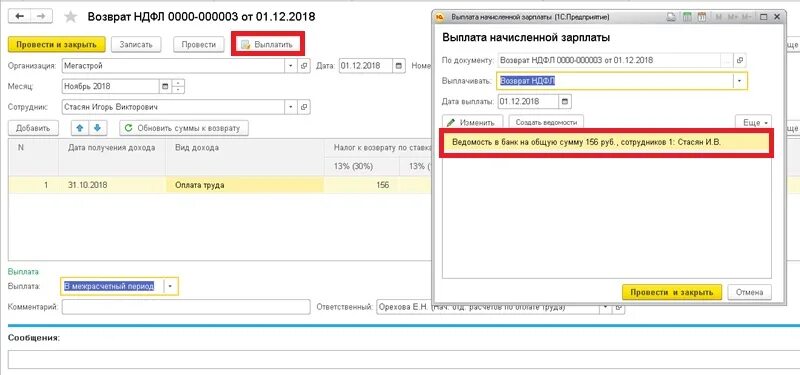Open calendar for Дата выплаты in dialog
Screen dimensions: 800x375
pos(564,101)
